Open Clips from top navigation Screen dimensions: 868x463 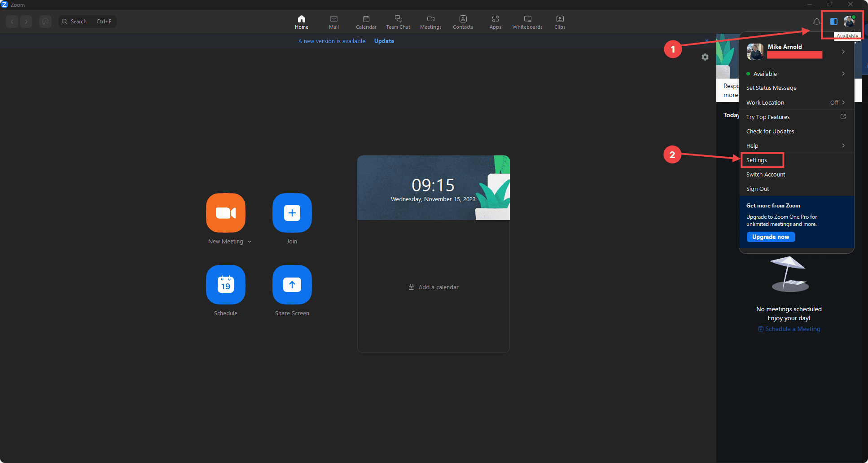coord(560,22)
